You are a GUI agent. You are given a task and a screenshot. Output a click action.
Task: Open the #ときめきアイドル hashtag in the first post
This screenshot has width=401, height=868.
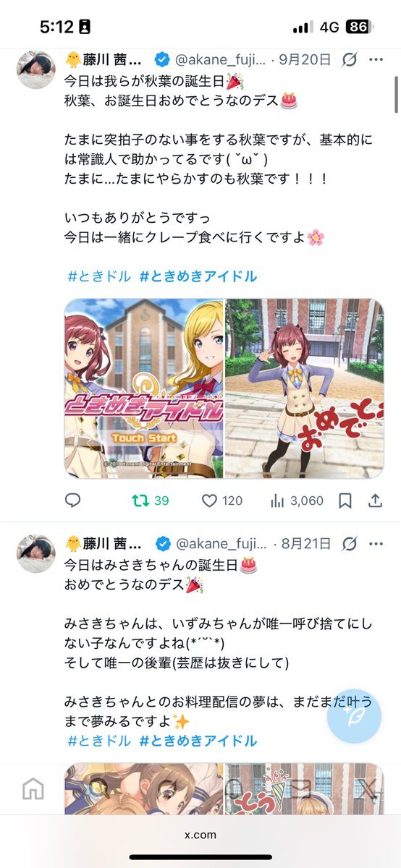(198, 276)
